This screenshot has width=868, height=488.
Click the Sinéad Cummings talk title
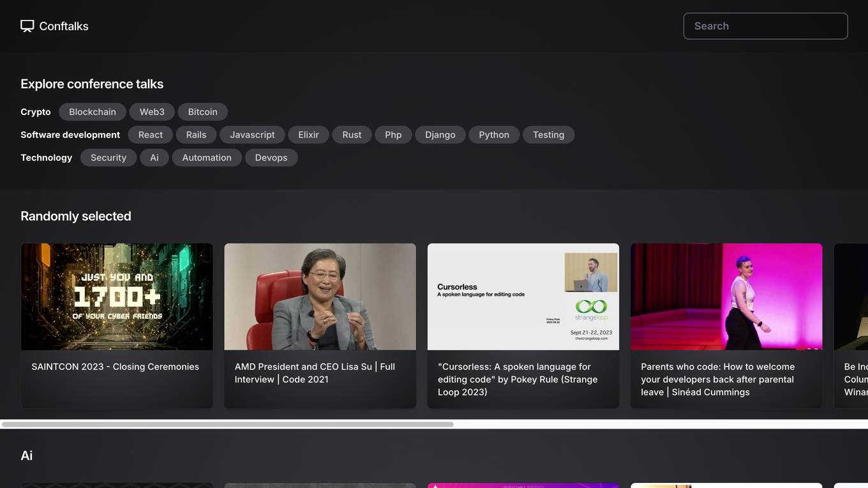718,379
